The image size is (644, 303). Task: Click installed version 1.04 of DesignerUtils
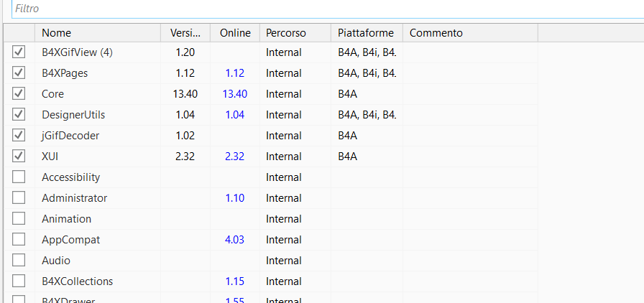[185, 115]
